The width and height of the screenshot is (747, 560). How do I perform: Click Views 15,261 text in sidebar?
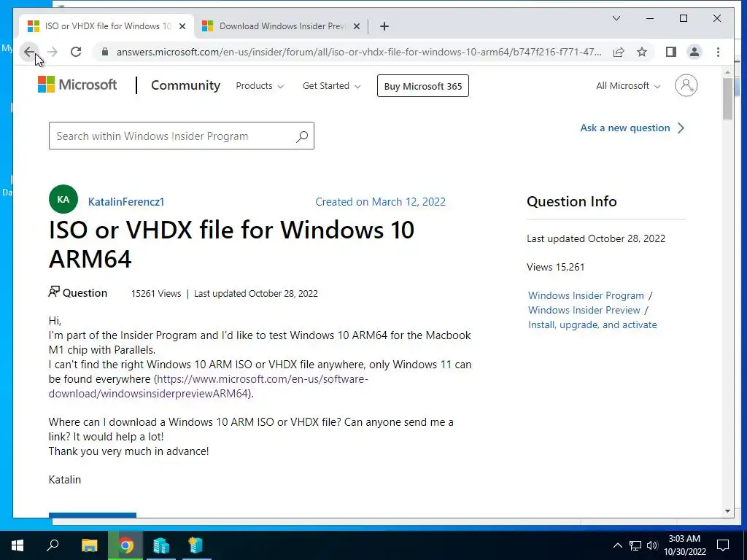pos(555,267)
